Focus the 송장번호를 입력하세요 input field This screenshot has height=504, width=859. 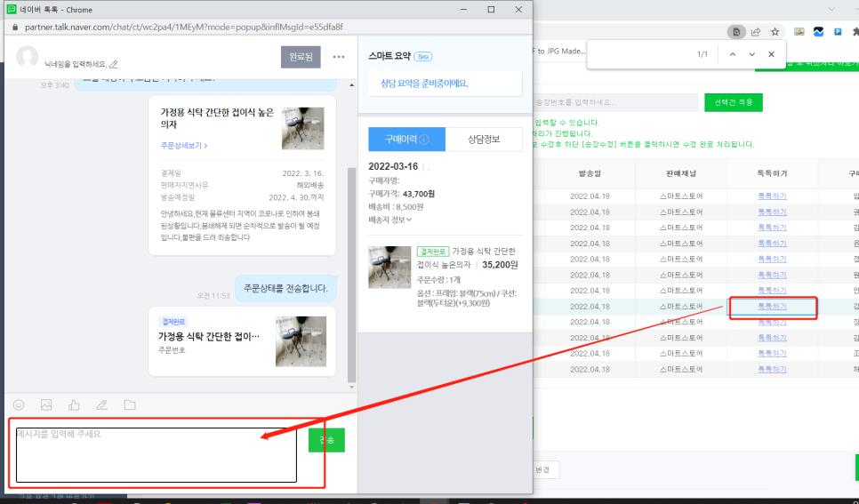click(615, 102)
